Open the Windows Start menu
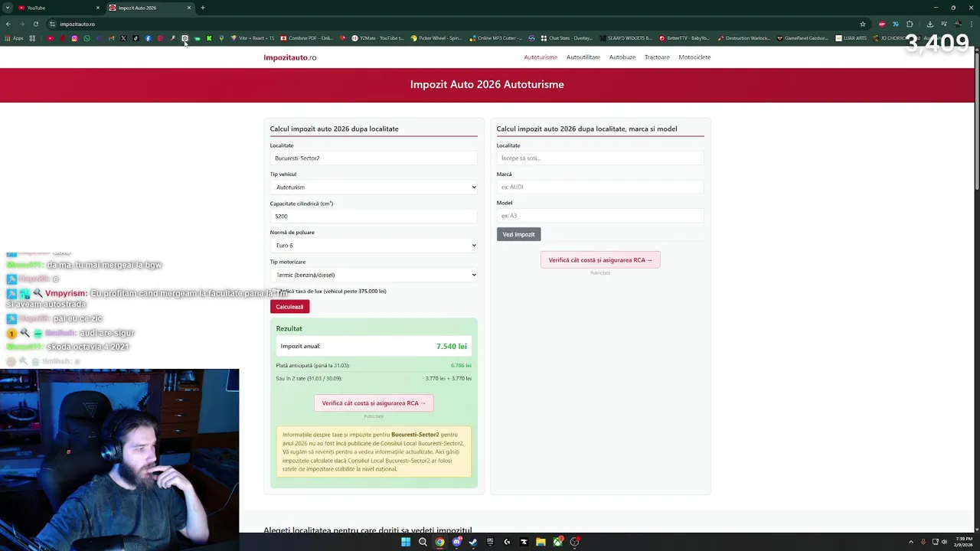 406,542
